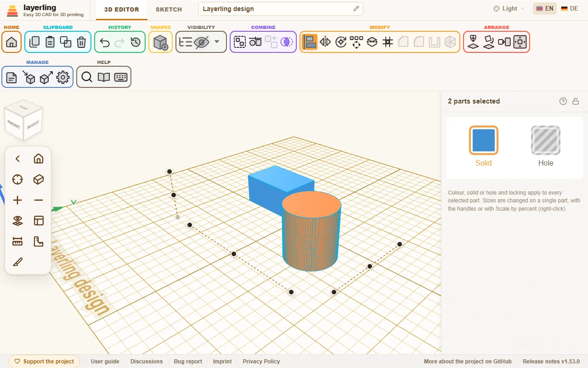Mirror the selection with the flip icon
The height and width of the screenshot is (368, 588).
pos(325,42)
